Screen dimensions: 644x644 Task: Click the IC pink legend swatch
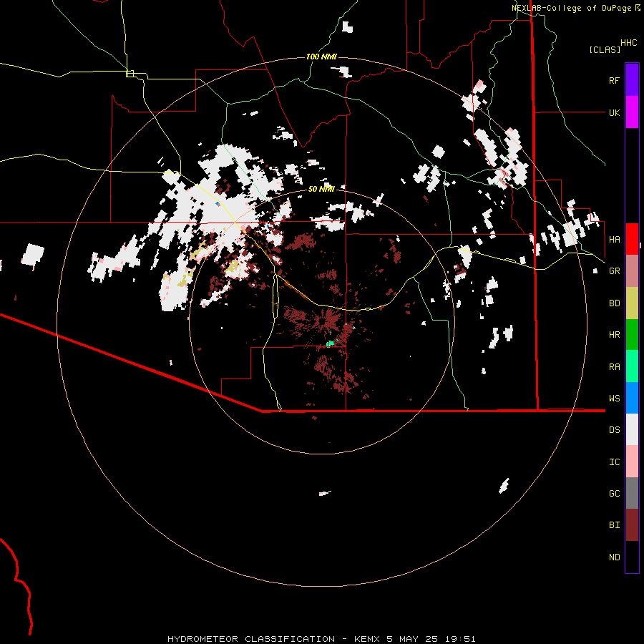pyautogui.click(x=632, y=462)
